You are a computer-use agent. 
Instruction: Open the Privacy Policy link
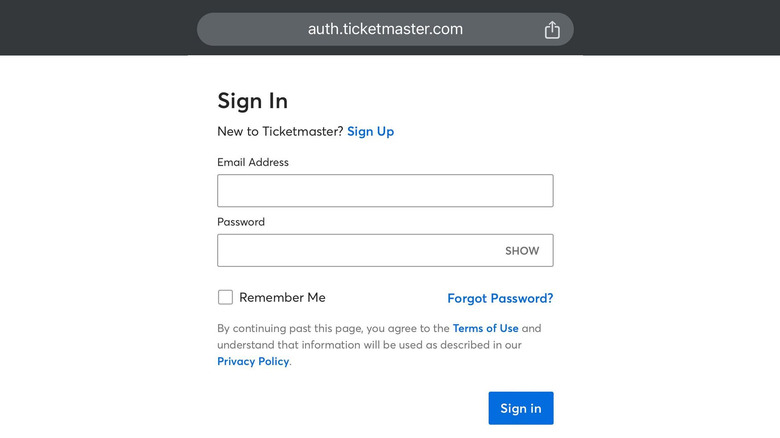pos(253,361)
